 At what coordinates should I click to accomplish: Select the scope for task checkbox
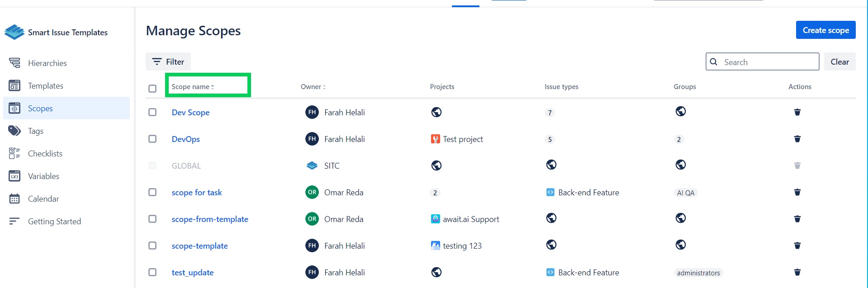[x=152, y=192]
